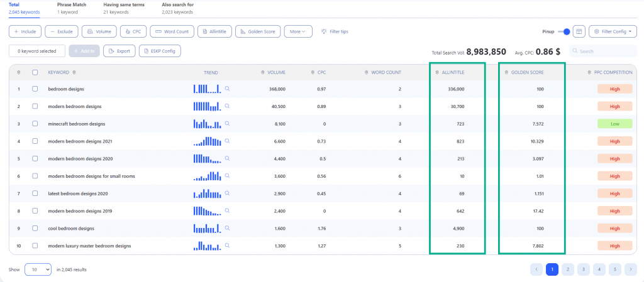Open the Word Count filter
The image size is (644, 282).
point(172,31)
